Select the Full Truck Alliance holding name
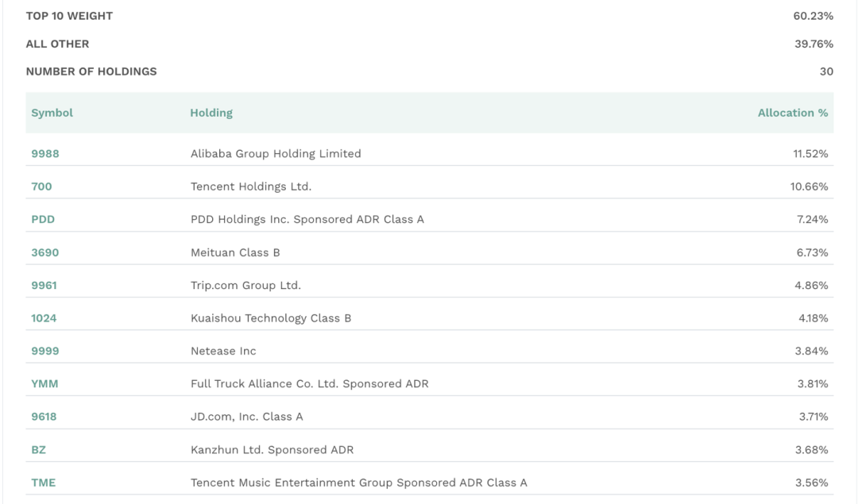The height and width of the screenshot is (504, 858). tap(310, 384)
